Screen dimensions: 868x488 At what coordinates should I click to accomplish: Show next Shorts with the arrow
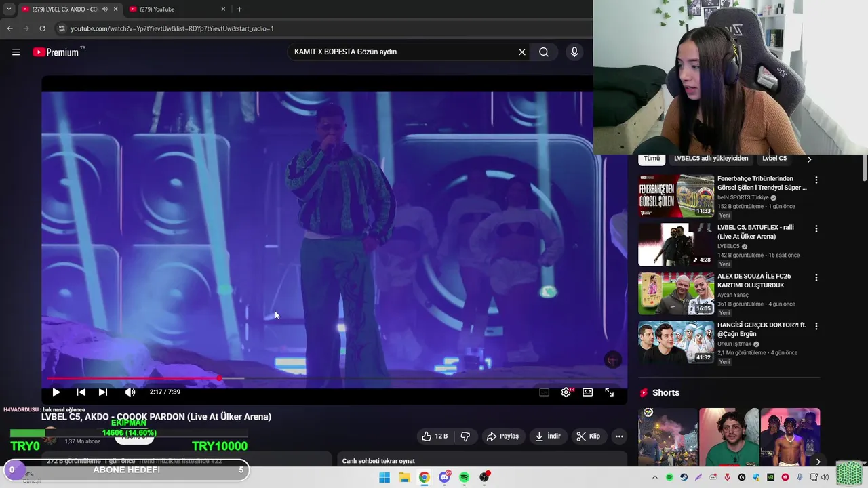[818, 462]
